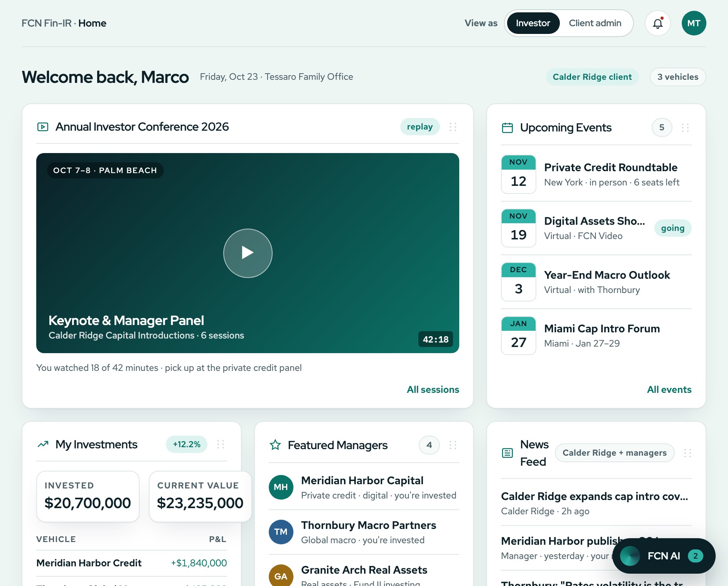The image size is (728, 586).
Task: Open the Nov 19 date tile
Action: (x=519, y=228)
